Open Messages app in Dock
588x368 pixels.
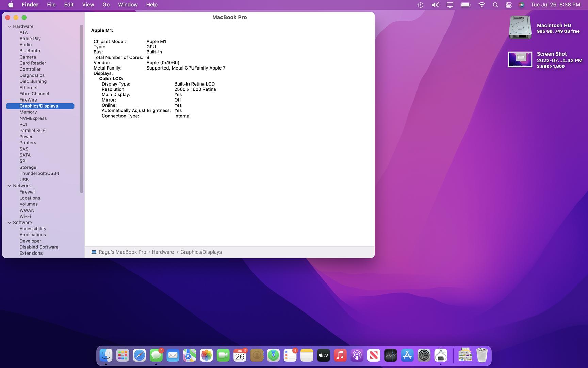[156, 355]
